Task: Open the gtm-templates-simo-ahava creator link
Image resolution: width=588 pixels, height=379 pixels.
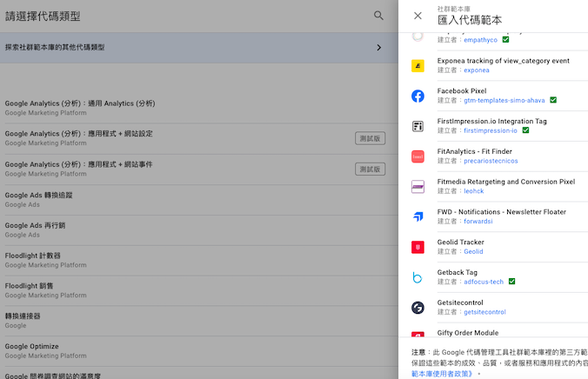Action: [504, 101]
